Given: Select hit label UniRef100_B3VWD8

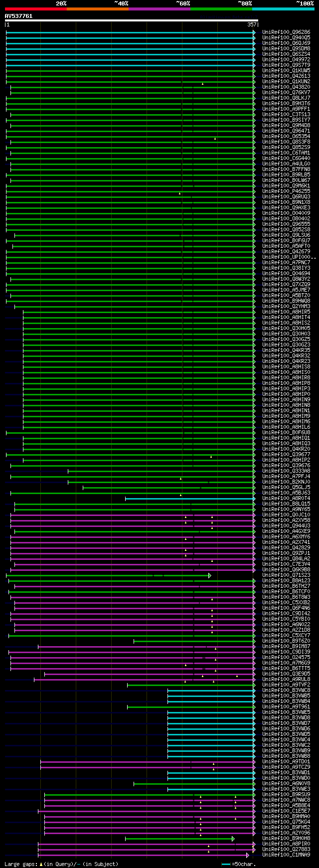Looking at the screenshot, I should click(x=286, y=718).
